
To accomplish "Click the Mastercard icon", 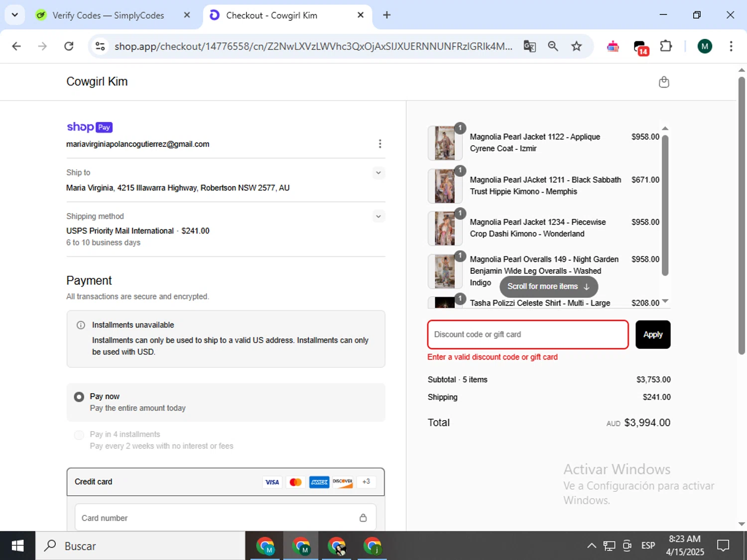I will 295,482.
